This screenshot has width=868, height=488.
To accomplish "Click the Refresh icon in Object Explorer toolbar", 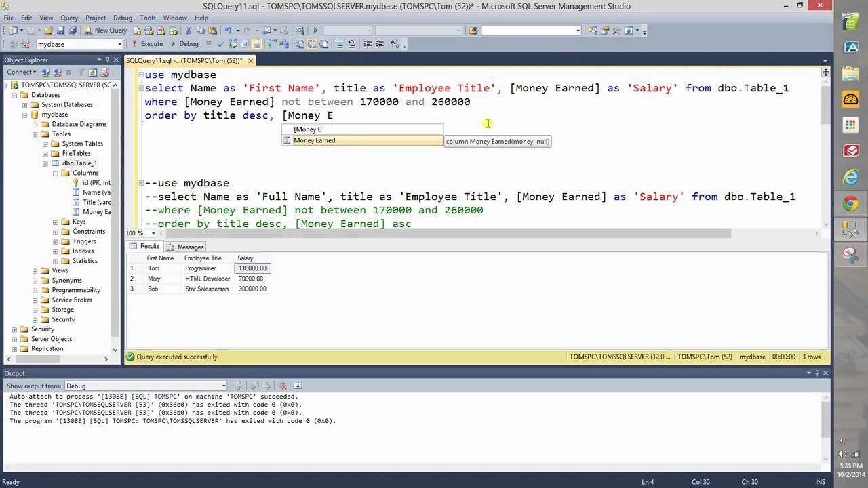I will (94, 72).
